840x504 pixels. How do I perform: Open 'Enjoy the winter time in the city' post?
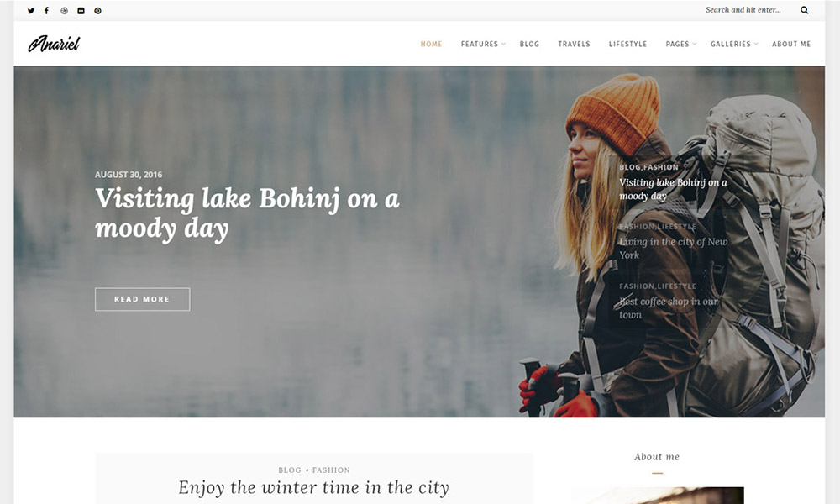pos(314,487)
